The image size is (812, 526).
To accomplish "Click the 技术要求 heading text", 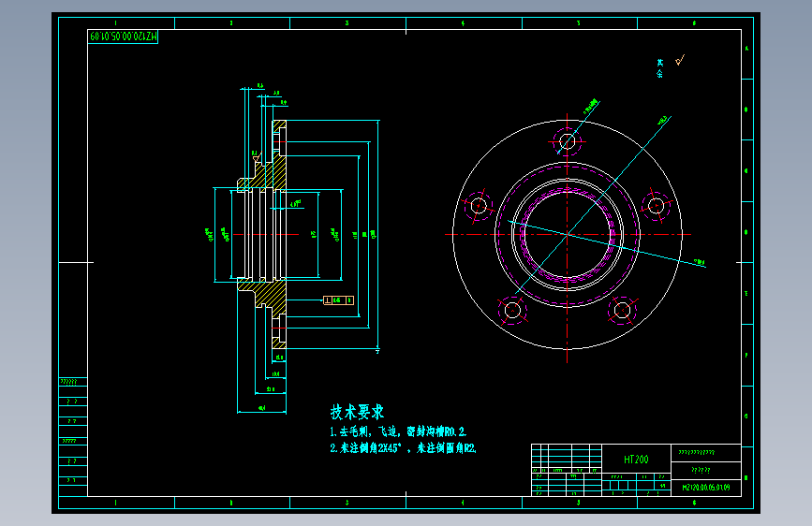I will (x=358, y=412).
